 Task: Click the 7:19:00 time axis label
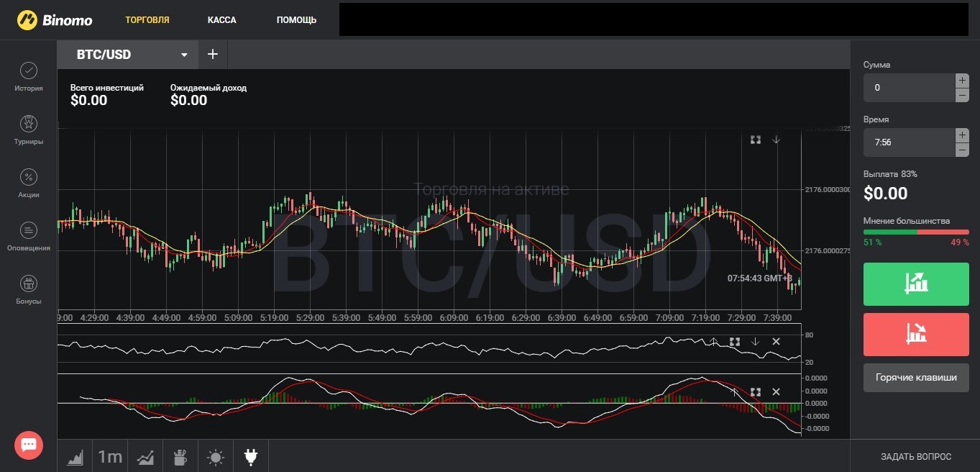[x=705, y=317]
